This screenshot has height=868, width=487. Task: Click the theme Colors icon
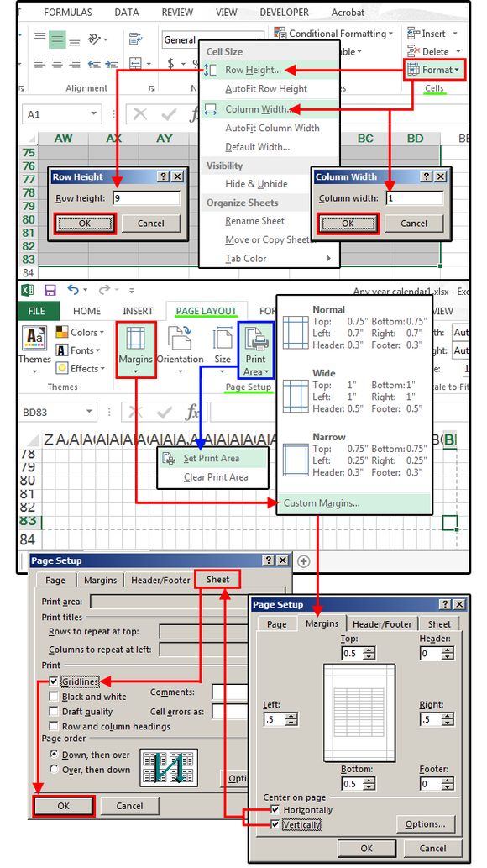click(61, 332)
